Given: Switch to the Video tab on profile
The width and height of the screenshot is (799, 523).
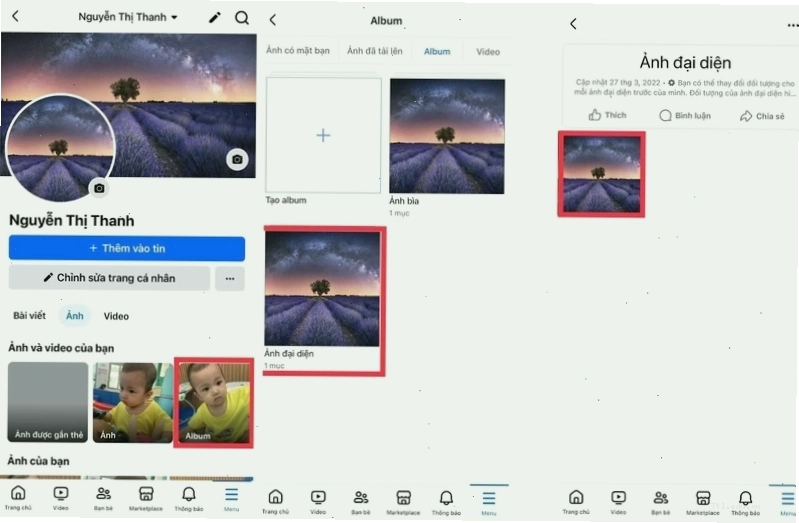Looking at the screenshot, I should pos(116,316).
